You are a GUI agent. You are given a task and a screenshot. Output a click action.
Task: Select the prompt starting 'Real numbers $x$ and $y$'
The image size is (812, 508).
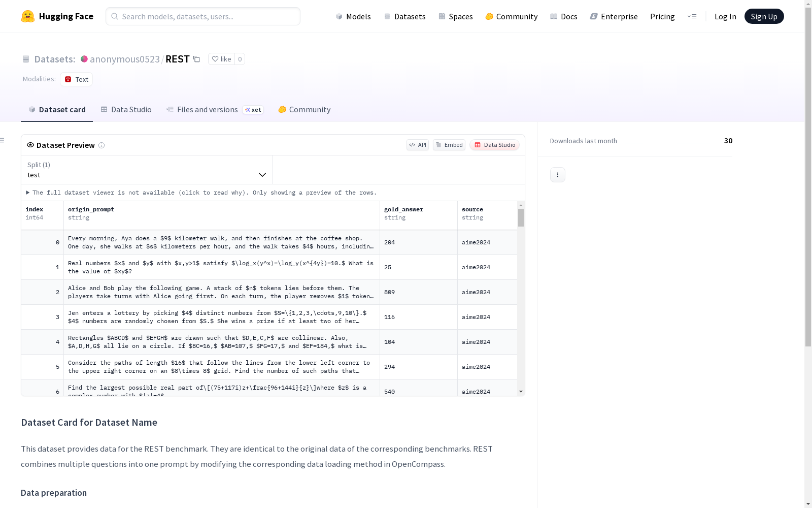point(222,267)
